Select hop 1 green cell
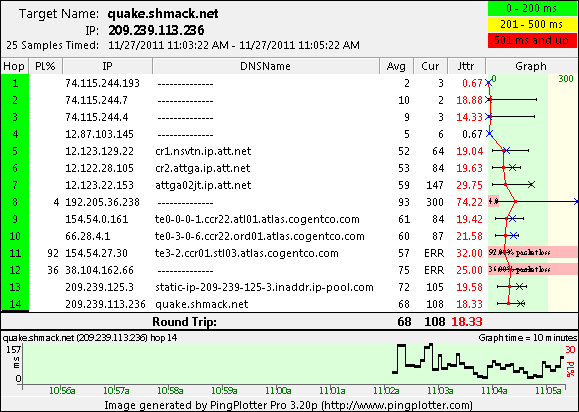 click(15, 83)
